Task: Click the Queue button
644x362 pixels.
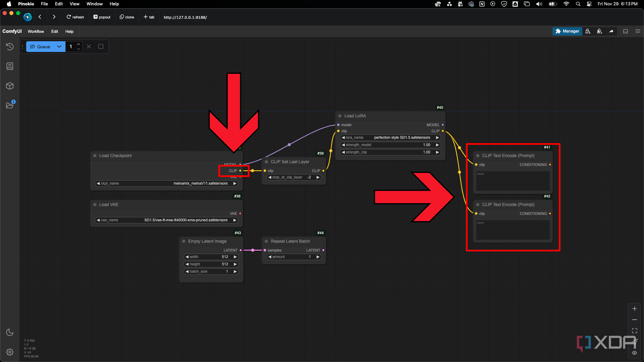Action: click(40, 47)
